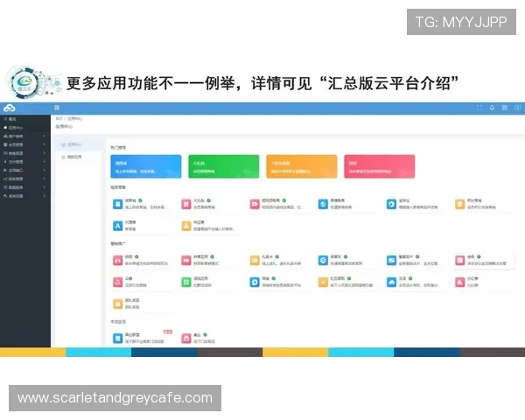Viewport: 525px width, 420px height.
Task: Click the pink bar-chart app icon
Action: [459, 283]
